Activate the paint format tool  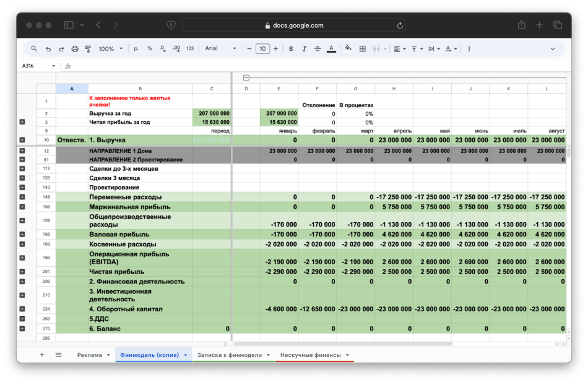pos(88,49)
